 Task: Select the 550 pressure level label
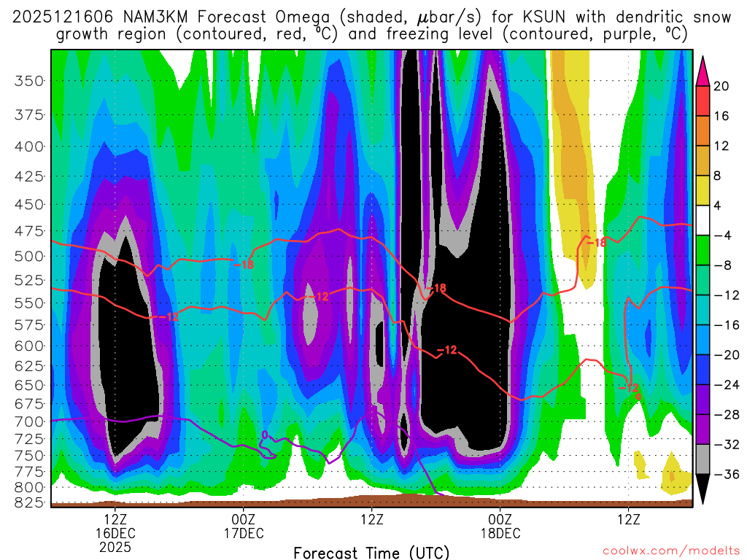click(29, 303)
